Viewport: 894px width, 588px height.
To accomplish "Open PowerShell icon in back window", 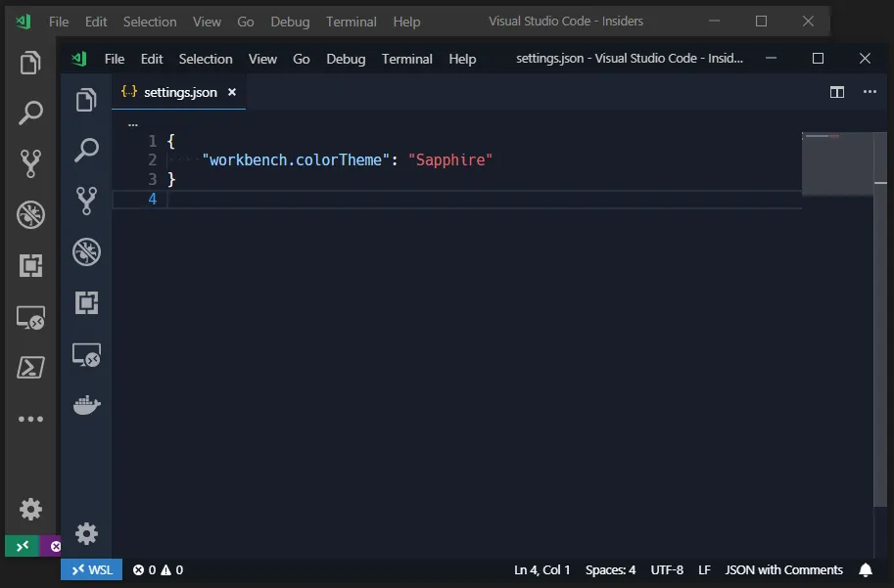I will tap(30, 368).
